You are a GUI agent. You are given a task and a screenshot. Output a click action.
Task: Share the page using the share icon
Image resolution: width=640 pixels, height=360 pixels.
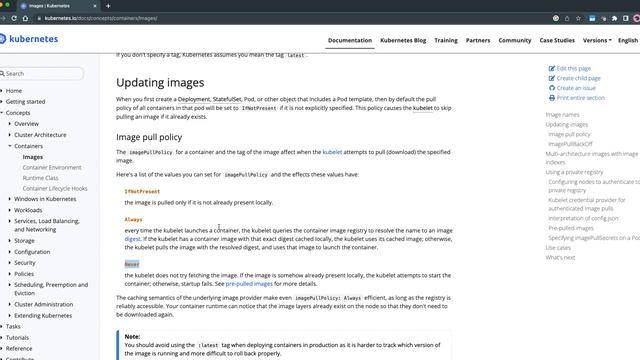coord(567,18)
